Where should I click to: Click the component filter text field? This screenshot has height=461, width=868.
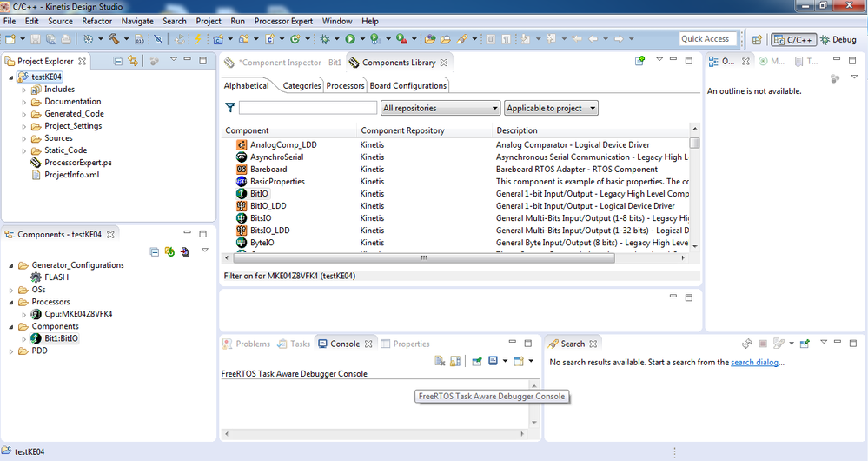coord(308,108)
